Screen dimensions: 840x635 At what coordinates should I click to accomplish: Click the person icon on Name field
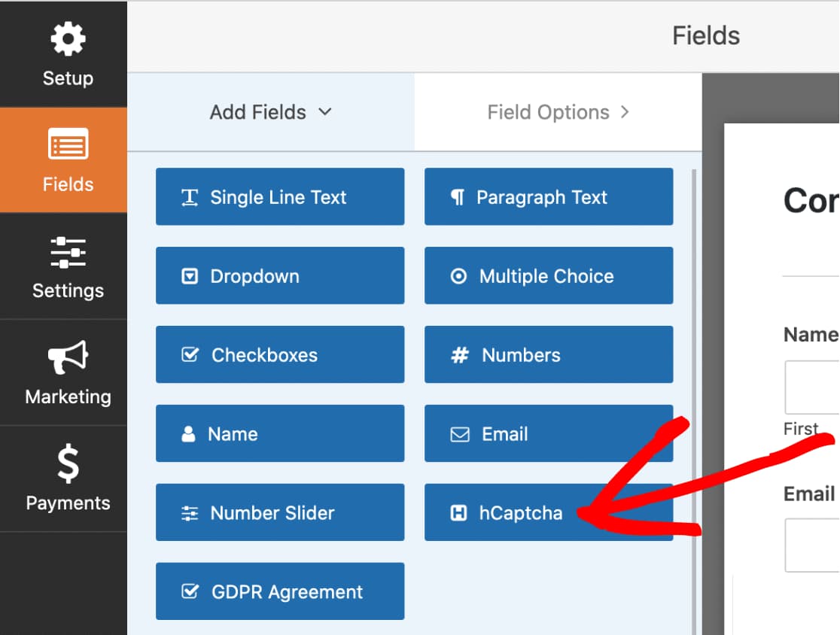pyautogui.click(x=187, y=433)
